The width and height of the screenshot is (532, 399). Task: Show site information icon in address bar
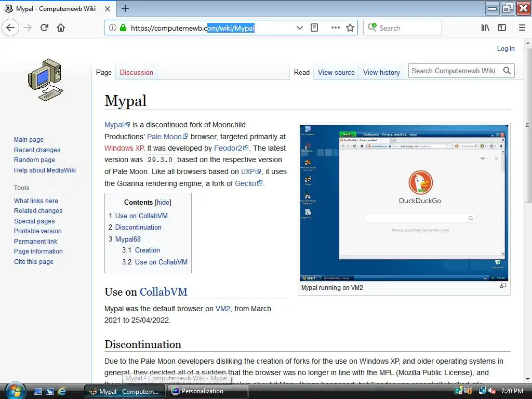(112, 28)
